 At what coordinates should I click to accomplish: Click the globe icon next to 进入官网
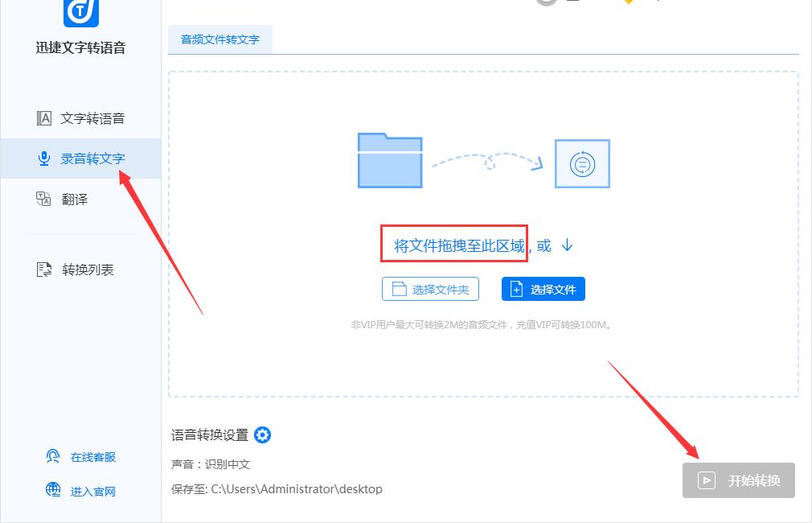[52, 491]
